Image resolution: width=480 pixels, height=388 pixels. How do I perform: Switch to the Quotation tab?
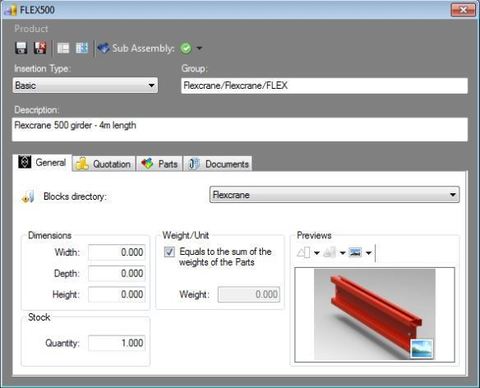pos(104,164)
